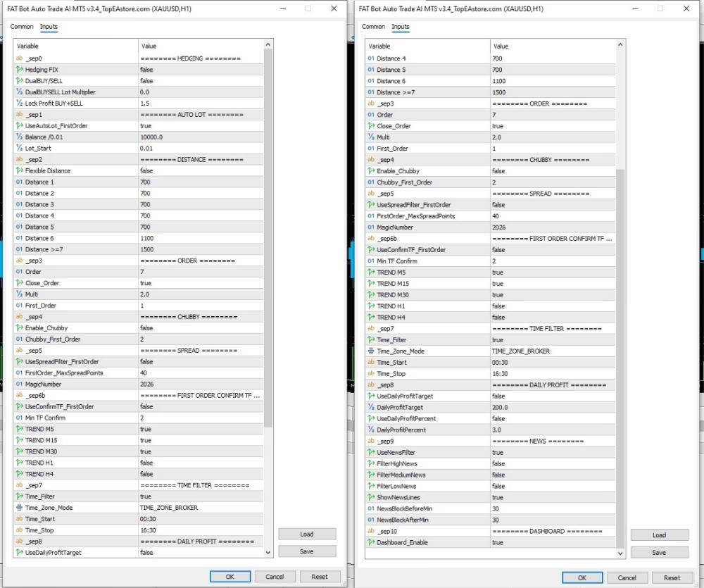704x588 pixels.
Task: Click the icon beside Balance /0.01
Action: coord(19,137)
